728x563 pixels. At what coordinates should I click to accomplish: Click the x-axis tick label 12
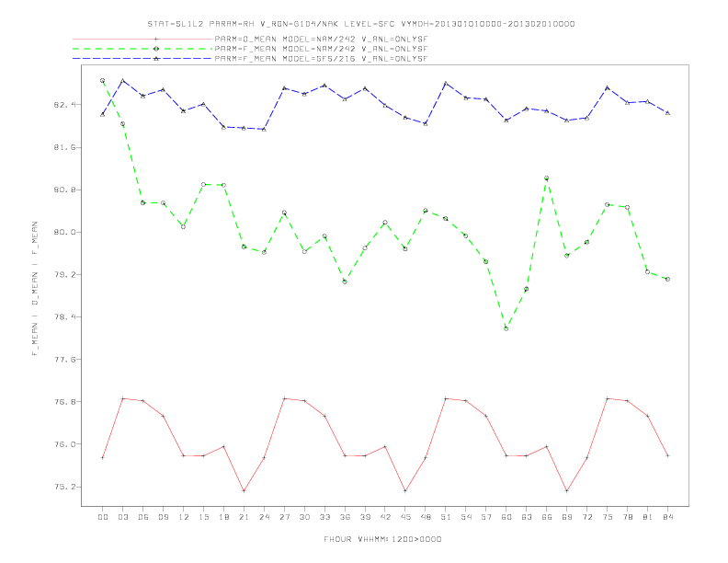tap(184, 517)
